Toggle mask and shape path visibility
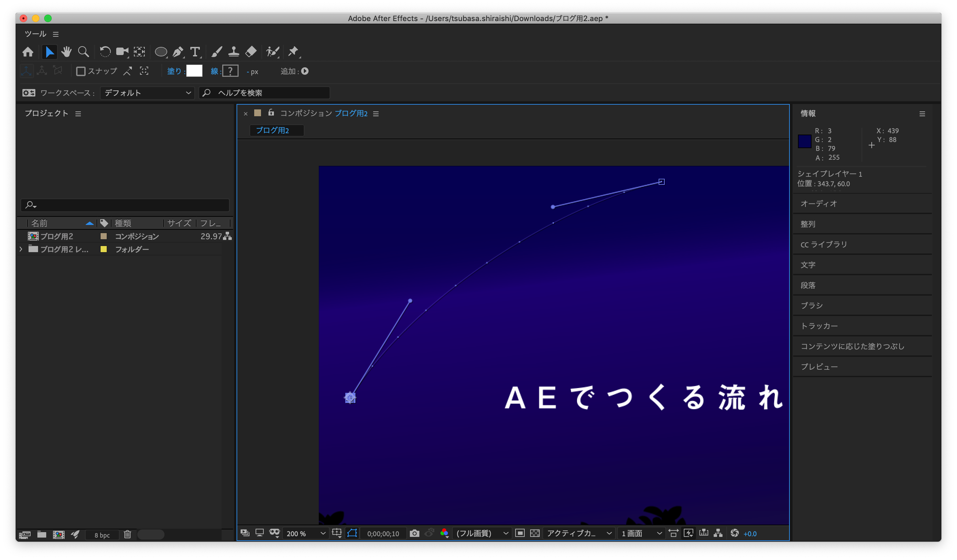The height and width of the screenshot is (560, 957). click(352, 533)
